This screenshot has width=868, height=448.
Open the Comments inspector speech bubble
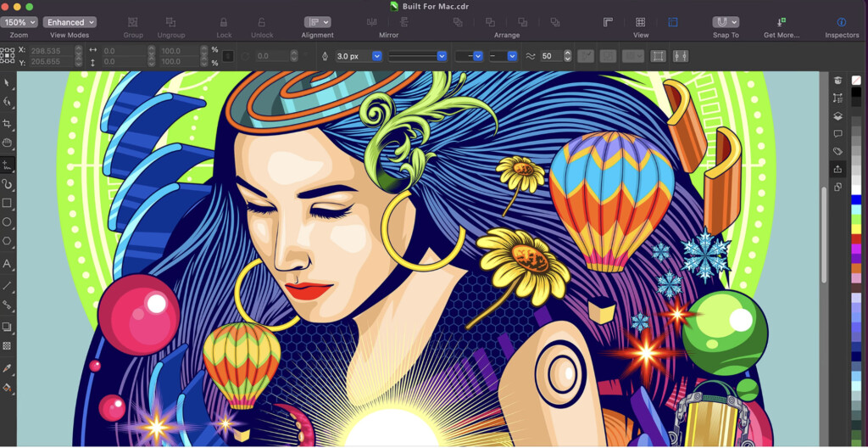[837, 133]
